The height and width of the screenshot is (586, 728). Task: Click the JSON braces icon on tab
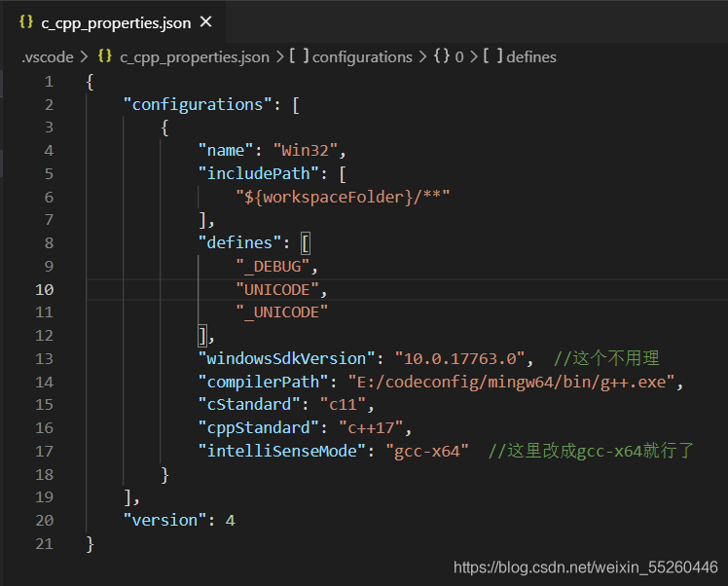click(x=26, y=21)
